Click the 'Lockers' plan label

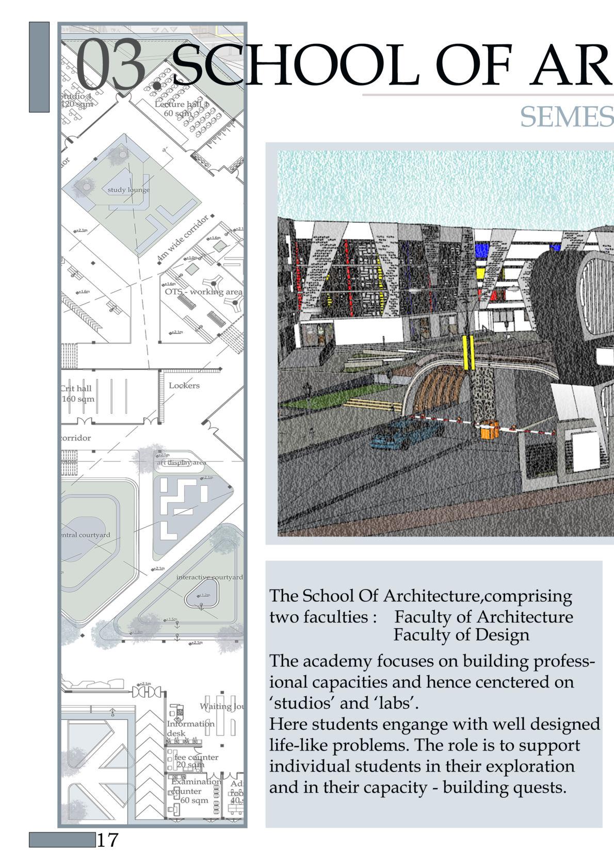coord(184,385)
